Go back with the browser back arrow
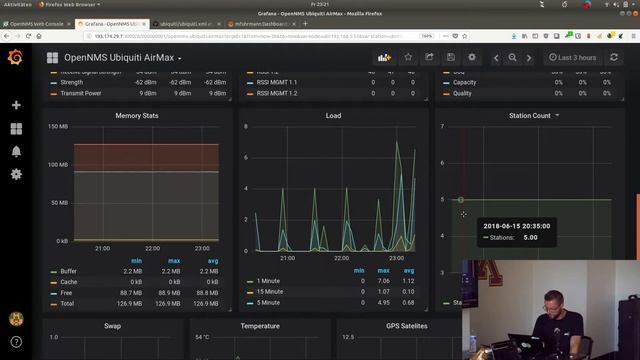 7,36
